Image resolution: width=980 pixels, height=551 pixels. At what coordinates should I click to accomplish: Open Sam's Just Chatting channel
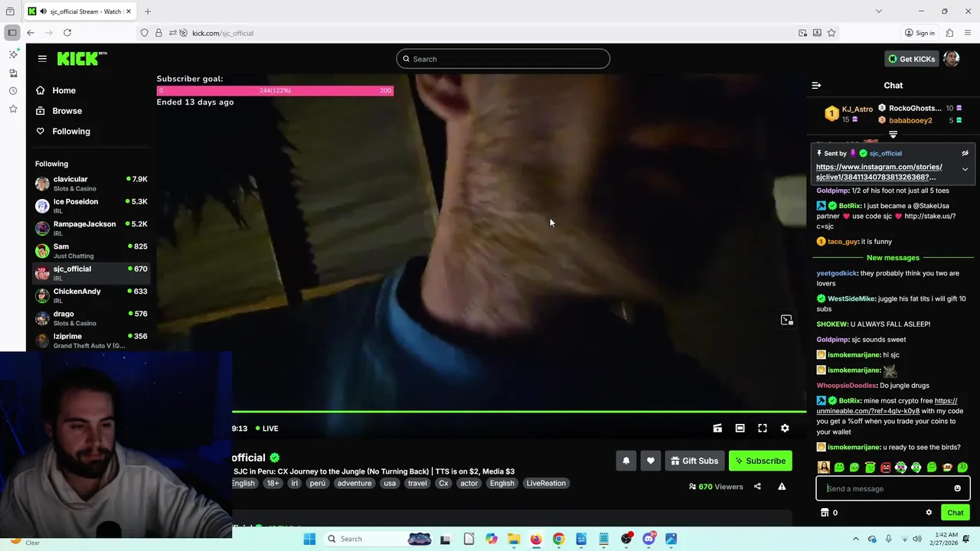pos(91,251)
